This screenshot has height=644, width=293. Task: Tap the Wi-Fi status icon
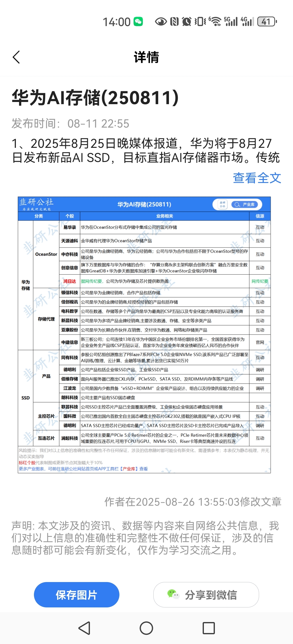[215, 21]
